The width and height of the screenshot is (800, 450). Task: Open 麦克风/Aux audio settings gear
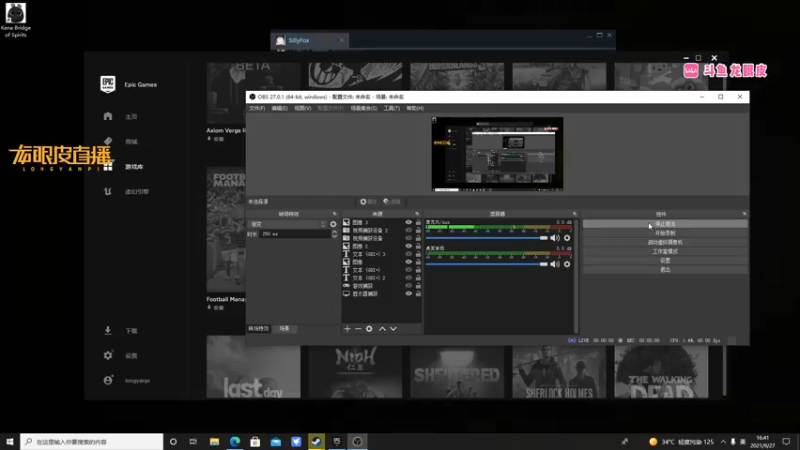[567, 238]
